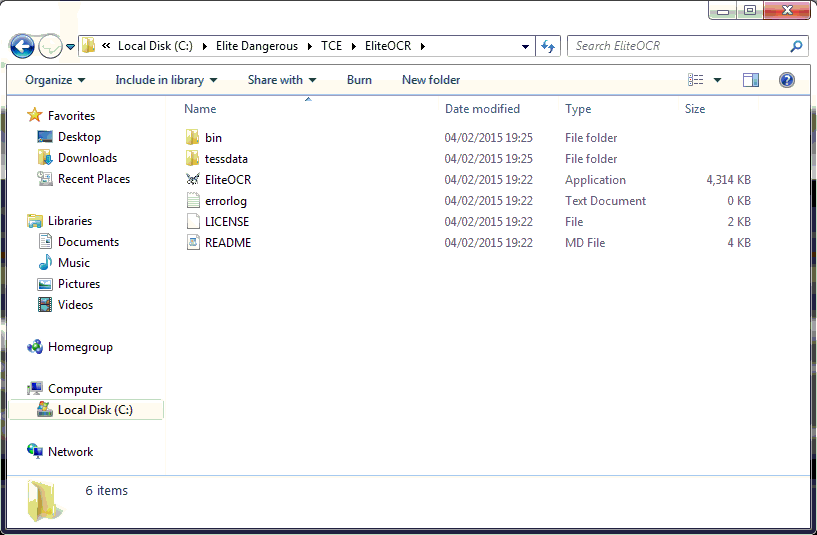Viewport: 817px width, 535px height.
Task: Show hidden breadcrumb levels via double chevron
Action: (106, 46)
